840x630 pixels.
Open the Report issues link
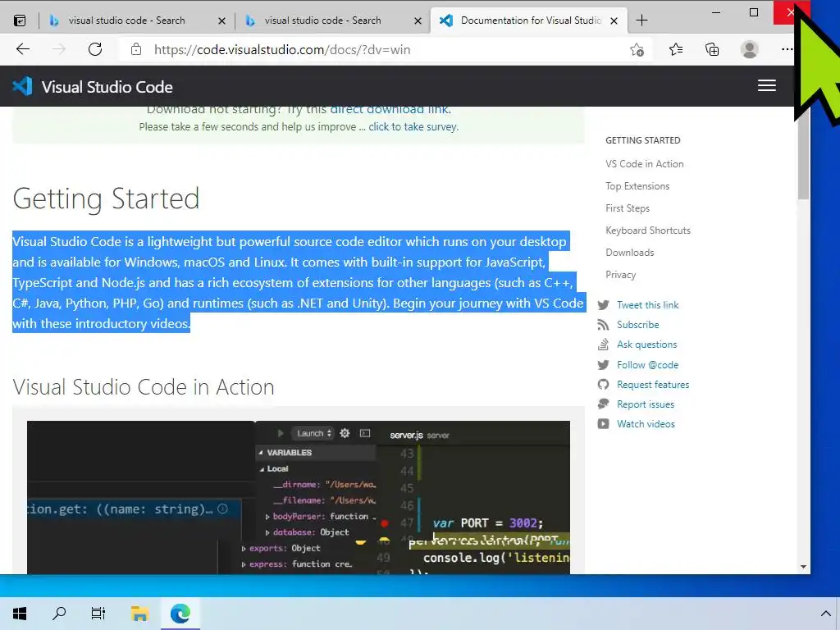646,404
